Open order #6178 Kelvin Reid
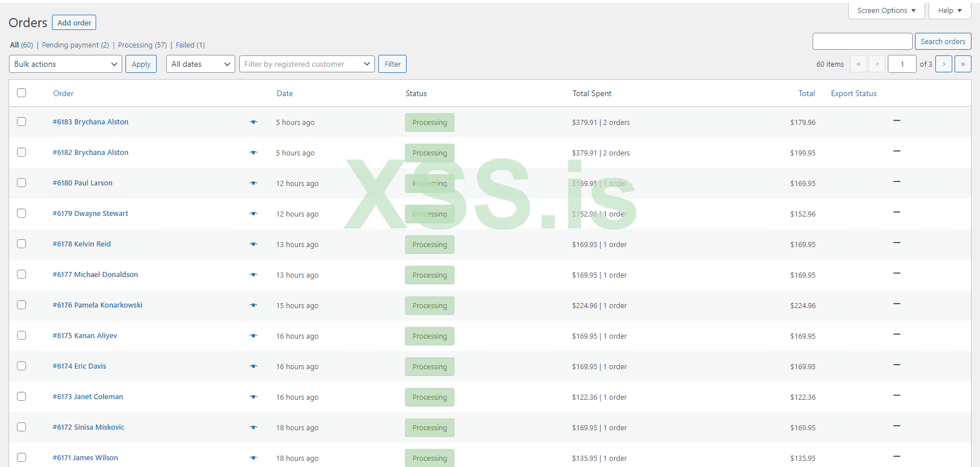This screenshot has height=467, width=980. (x=81, y=244)
